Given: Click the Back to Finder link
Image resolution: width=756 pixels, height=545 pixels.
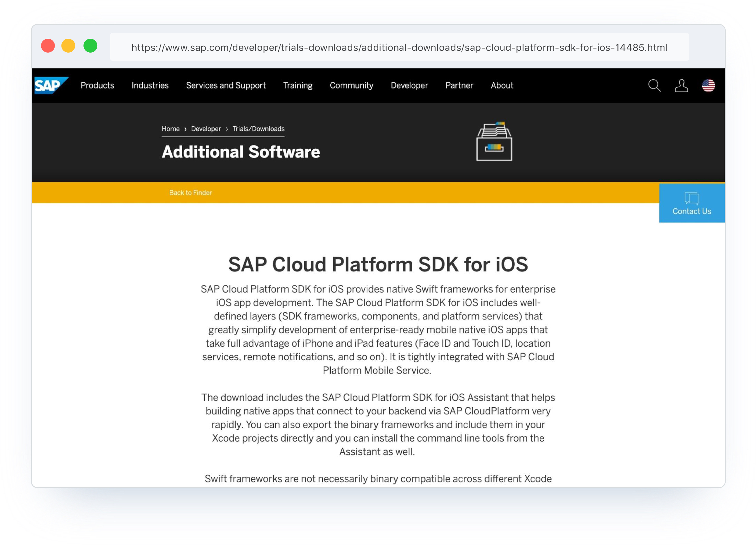Looking at the screenshot, I should coord(190,192).
